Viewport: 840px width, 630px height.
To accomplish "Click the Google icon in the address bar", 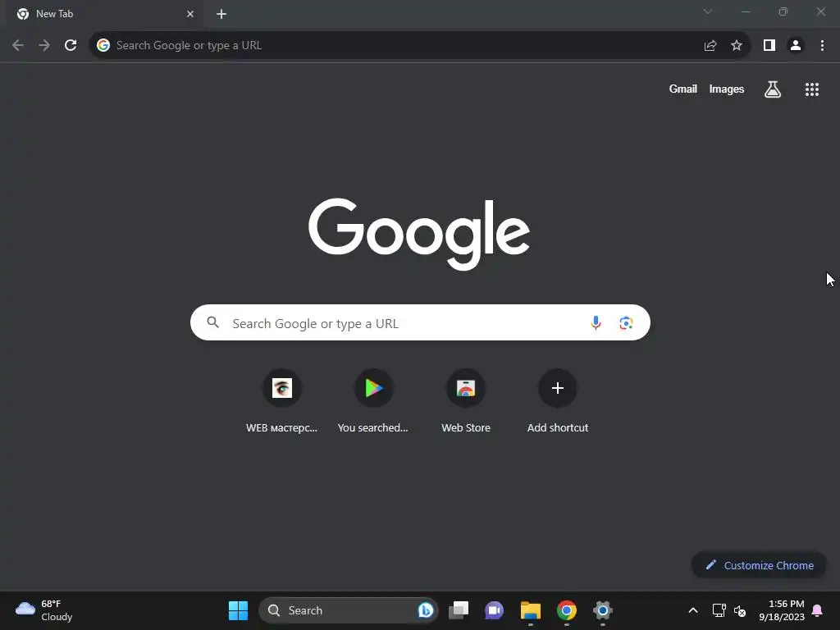I will click(103, 46).
